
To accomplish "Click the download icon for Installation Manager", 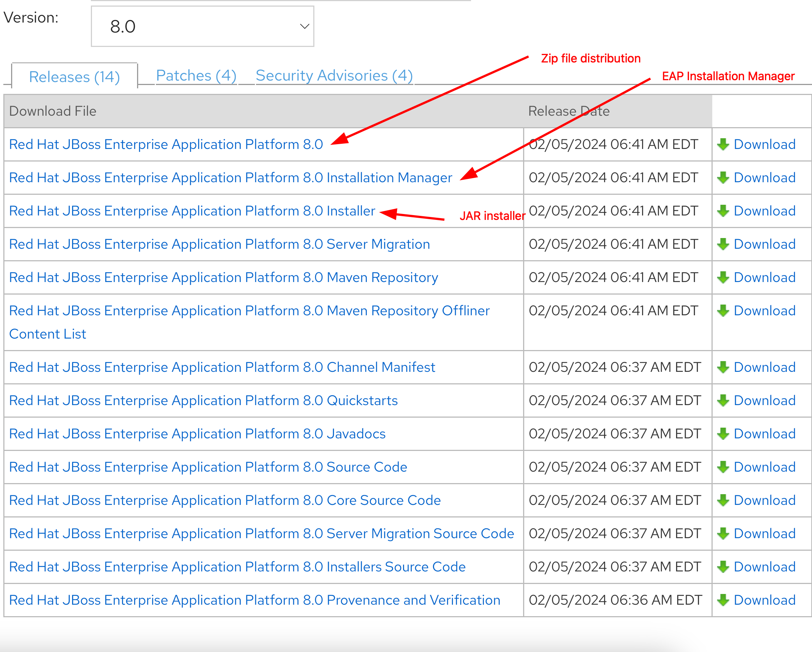I will (723, 177).
